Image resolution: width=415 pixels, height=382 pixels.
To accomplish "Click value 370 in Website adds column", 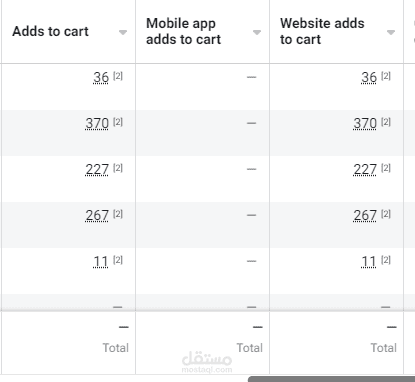I will (365, 123).
